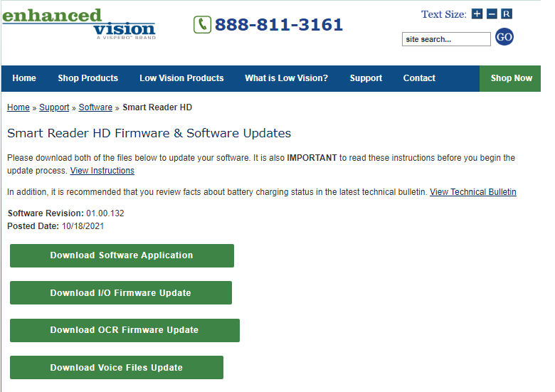Increase text size with plus icon
Viewport: 555px width, 392px height.
[477, 14]
